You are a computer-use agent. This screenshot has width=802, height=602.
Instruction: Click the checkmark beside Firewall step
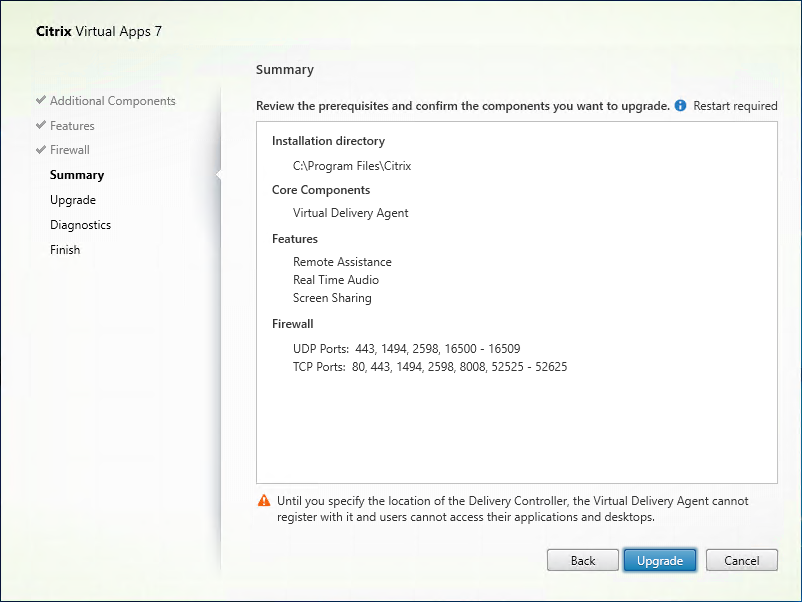(x=40, y=150)
